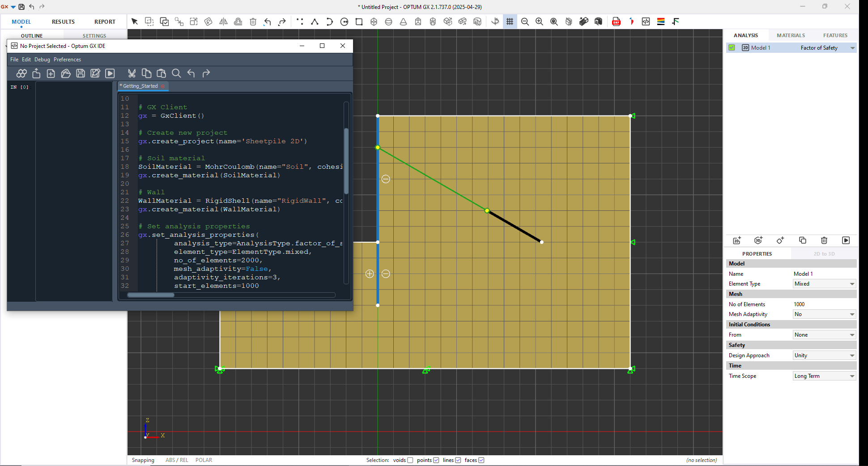Viewport: 868px width, 466px height.
Task: Open the GX application menu arrow
Action: pos(13,7)
